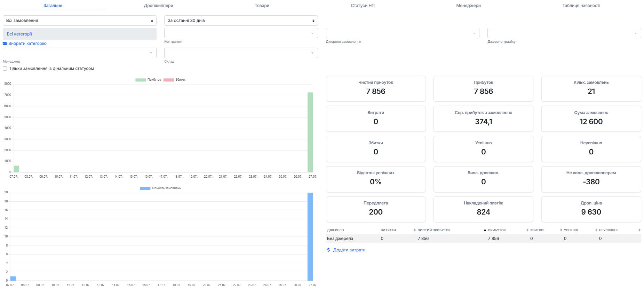Toggle the Збиток legend item

click(x=175, y=80)
